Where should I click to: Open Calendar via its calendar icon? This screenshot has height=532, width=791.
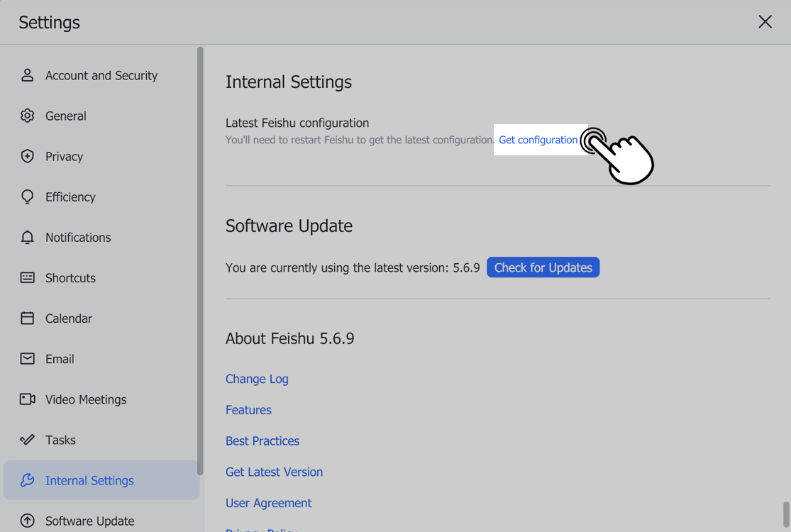pos(27,318)
